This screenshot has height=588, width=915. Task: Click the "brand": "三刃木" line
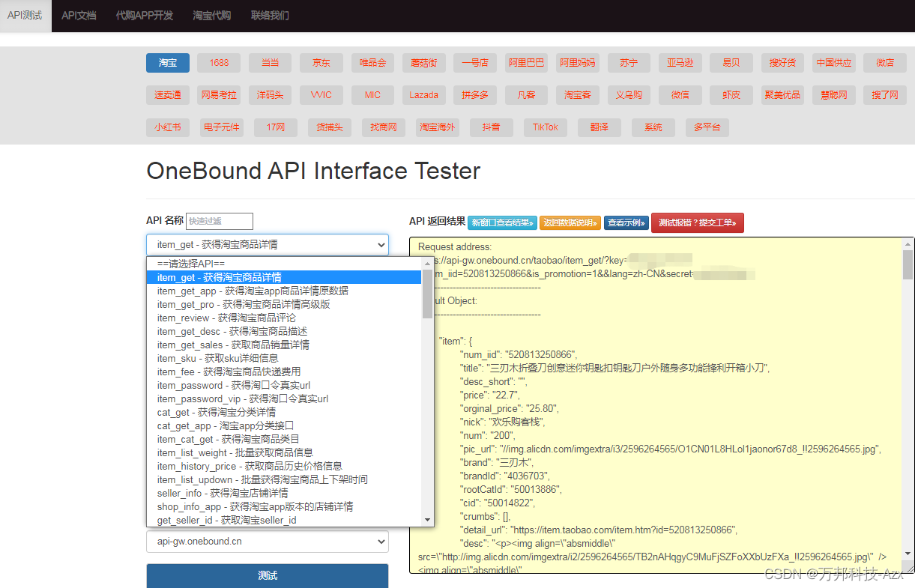[x=498, y=462]
